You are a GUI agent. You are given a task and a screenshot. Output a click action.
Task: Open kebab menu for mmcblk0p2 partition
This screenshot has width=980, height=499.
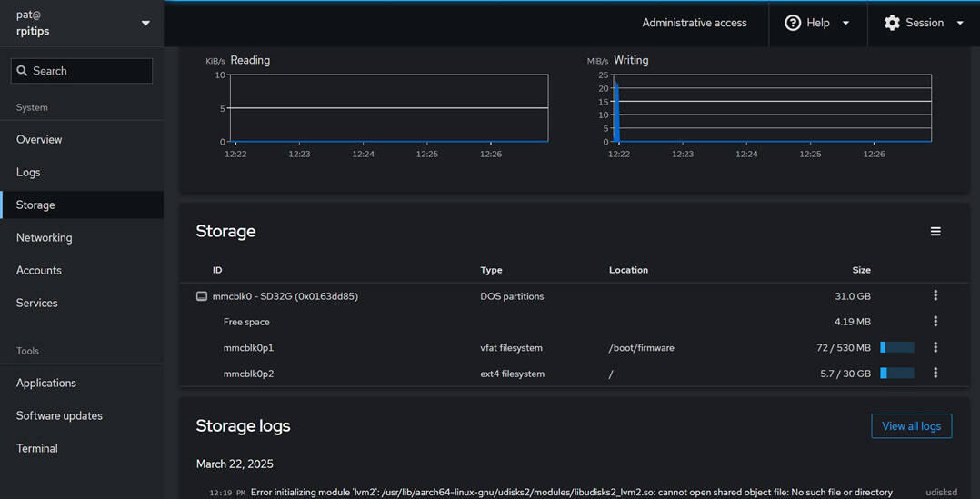click(x=935, y=373)
